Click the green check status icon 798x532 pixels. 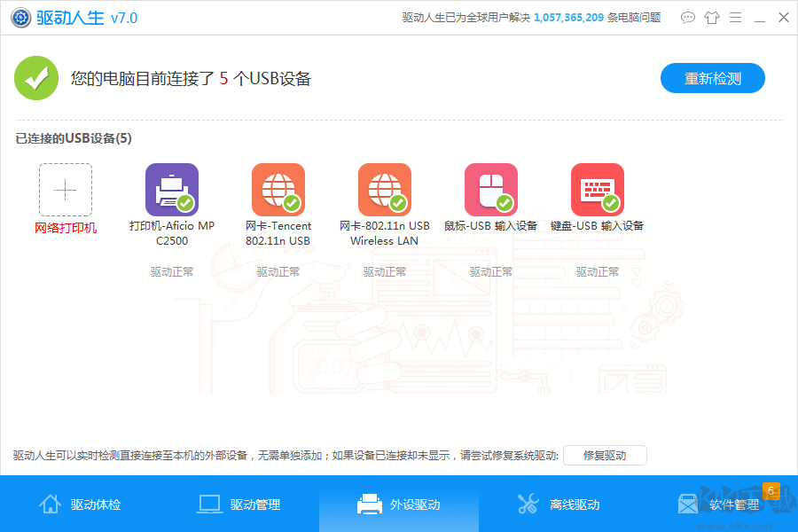tap(36, 78)
